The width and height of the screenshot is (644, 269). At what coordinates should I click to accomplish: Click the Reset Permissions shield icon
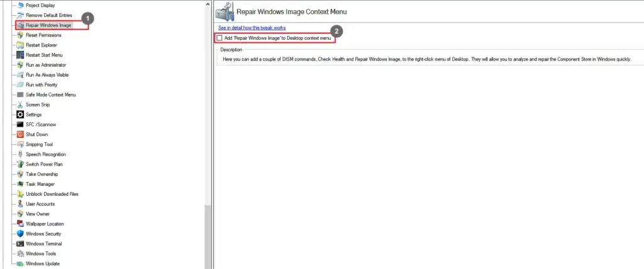(20, 35)
